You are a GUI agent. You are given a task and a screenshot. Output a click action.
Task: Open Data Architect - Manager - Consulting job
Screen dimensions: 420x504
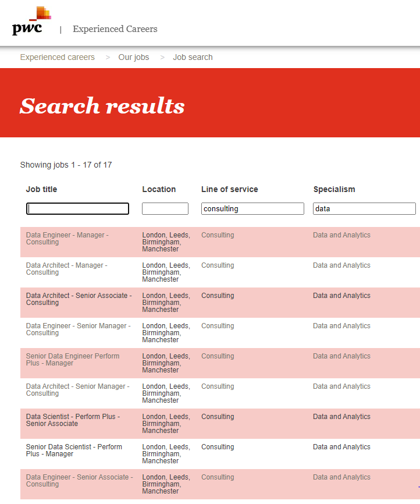pos(66,269)
